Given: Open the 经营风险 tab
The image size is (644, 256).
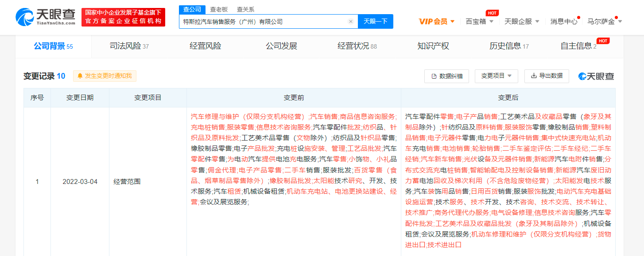Looking at the screenshot, I should tap(205, 46).
